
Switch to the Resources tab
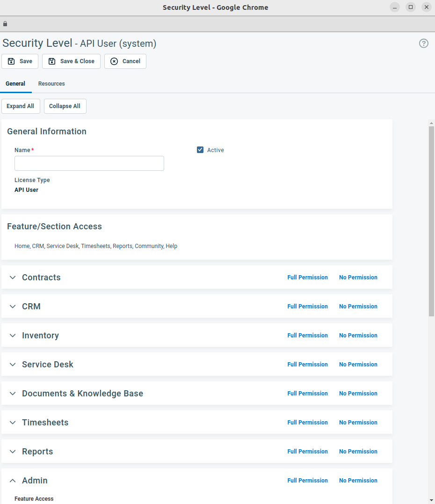pos(51,84)
